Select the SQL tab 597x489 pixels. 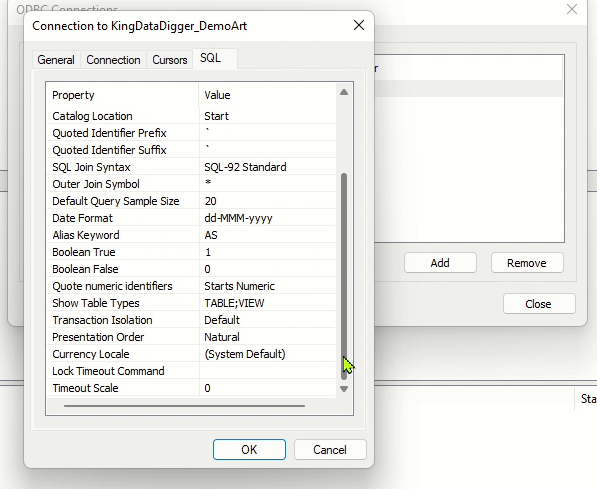pyautogui.click(x=211, y=58)
